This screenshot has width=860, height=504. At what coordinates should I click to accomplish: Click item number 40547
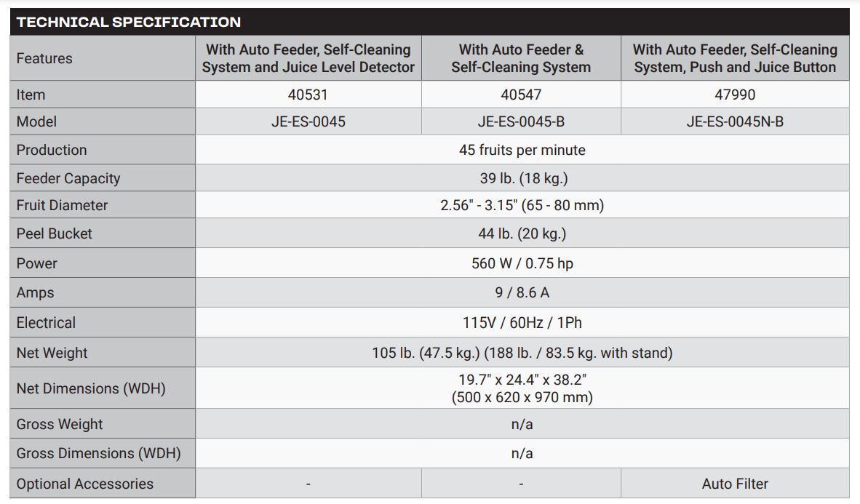point(521,95)
